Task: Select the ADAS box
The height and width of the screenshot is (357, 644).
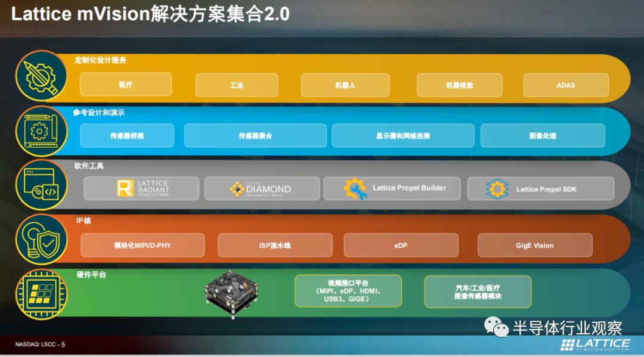Action: pos(566,85)
